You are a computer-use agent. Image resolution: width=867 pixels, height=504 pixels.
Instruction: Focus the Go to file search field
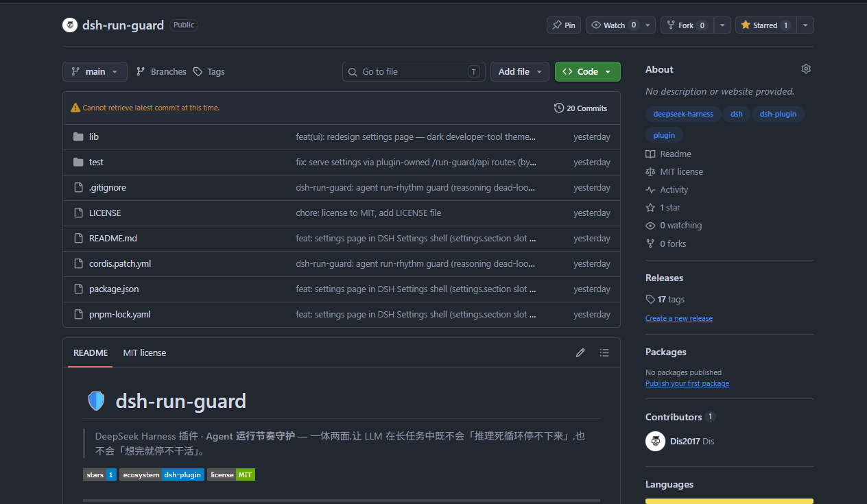(414, 72)
